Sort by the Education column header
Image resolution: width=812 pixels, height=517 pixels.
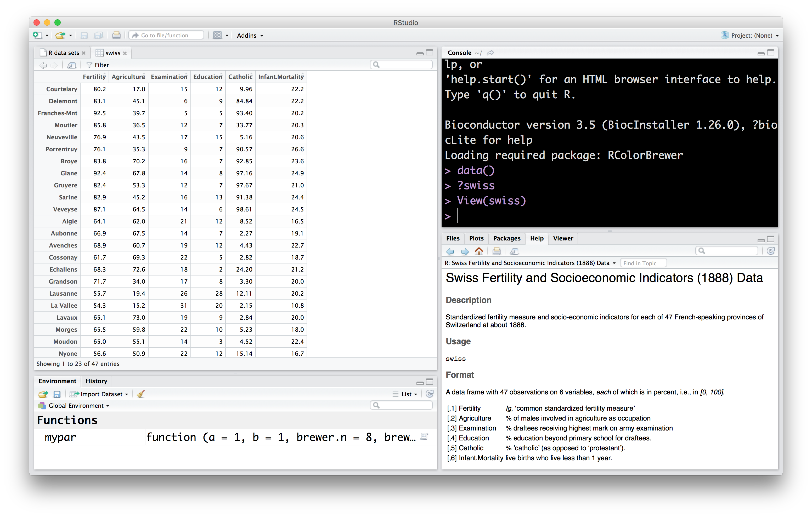coord(208,77)
